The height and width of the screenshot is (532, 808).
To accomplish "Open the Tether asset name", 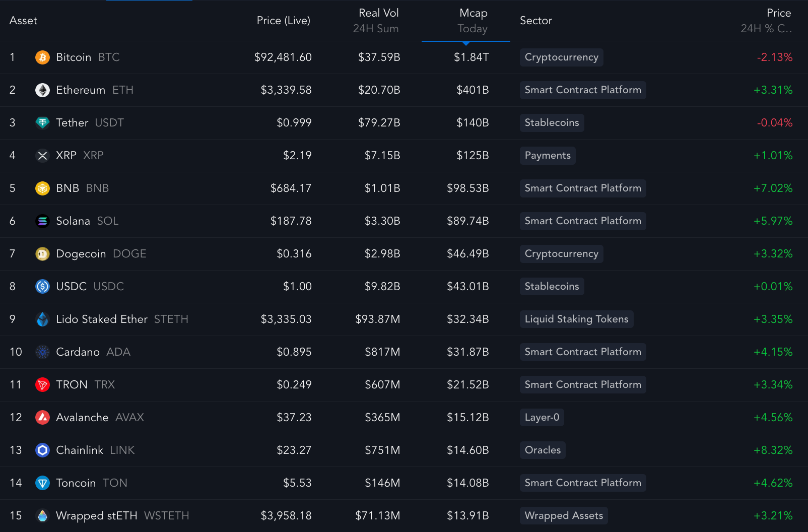I will pyautogui.click(x=72, y=123).
